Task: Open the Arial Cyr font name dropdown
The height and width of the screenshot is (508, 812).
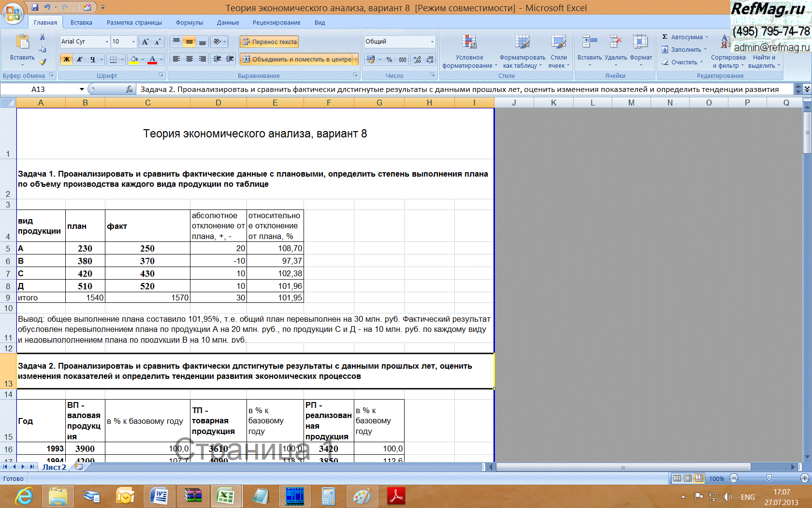Action: 107,42
